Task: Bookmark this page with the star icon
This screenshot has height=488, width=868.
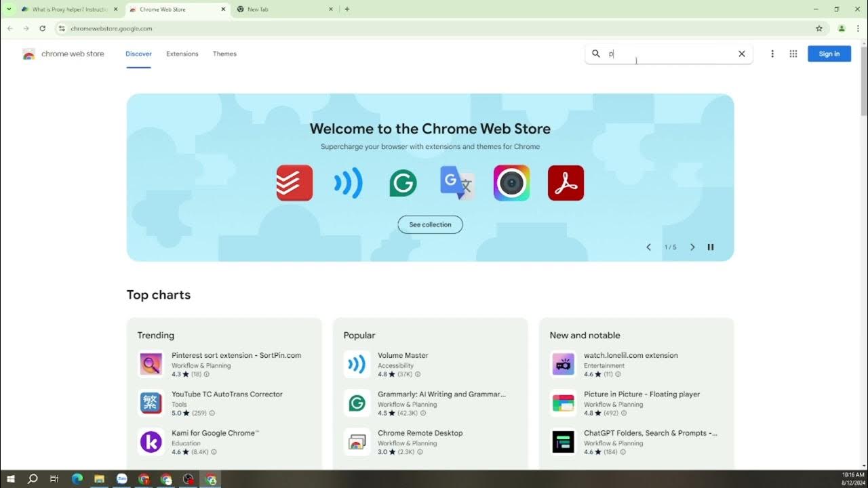Action: click(819, 28)
